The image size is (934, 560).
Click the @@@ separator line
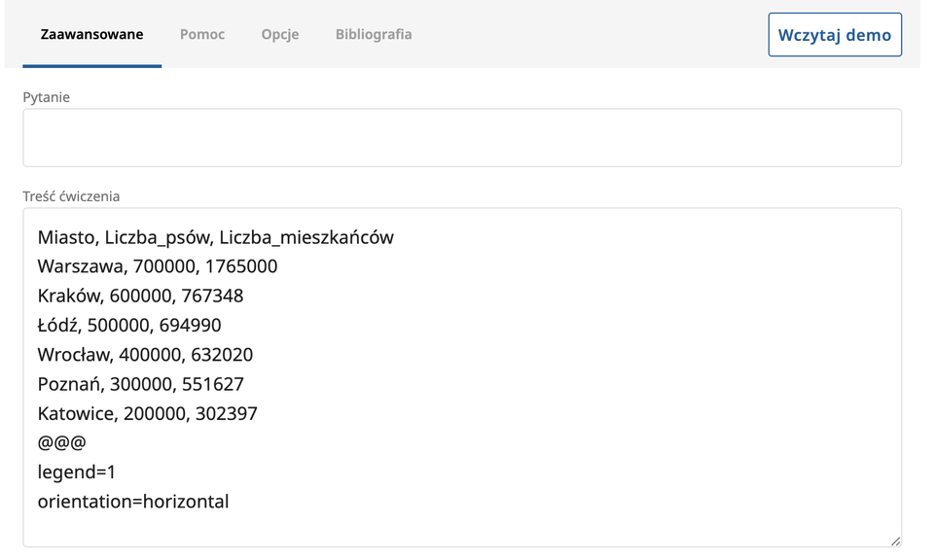[x=61, y=442]
